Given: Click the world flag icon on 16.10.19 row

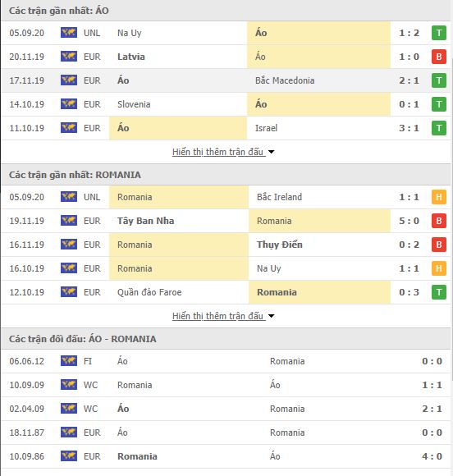Looking at the screenshot, I should coord(69,268).
